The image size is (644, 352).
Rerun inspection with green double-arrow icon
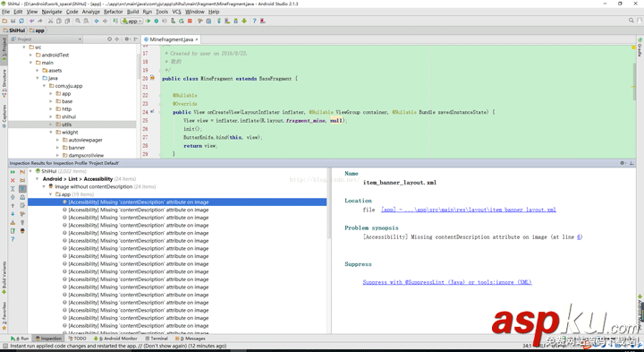pyautogui.click(x=13, y=171)
